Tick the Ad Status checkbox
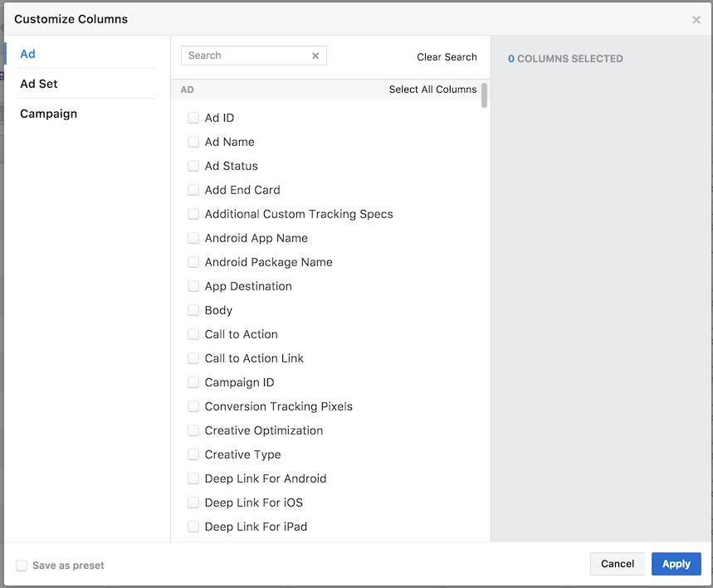The image size is (713, 588). (x=193, y=166)
